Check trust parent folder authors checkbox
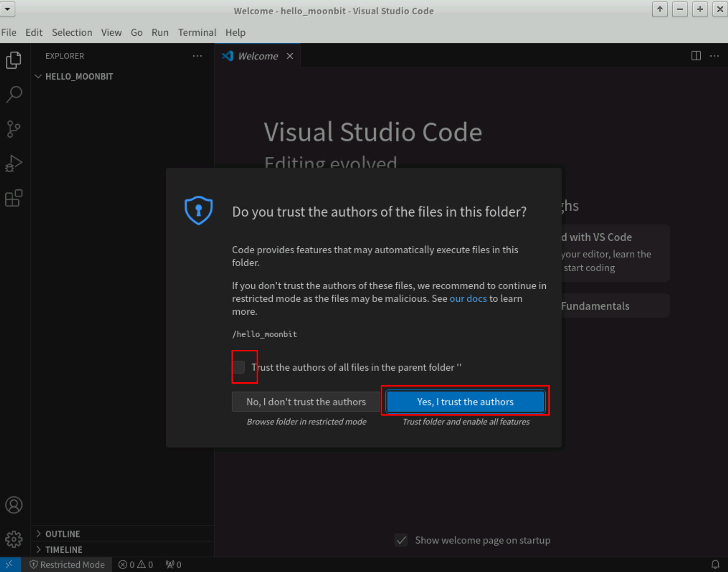The image size is (728, 572). 239,367
